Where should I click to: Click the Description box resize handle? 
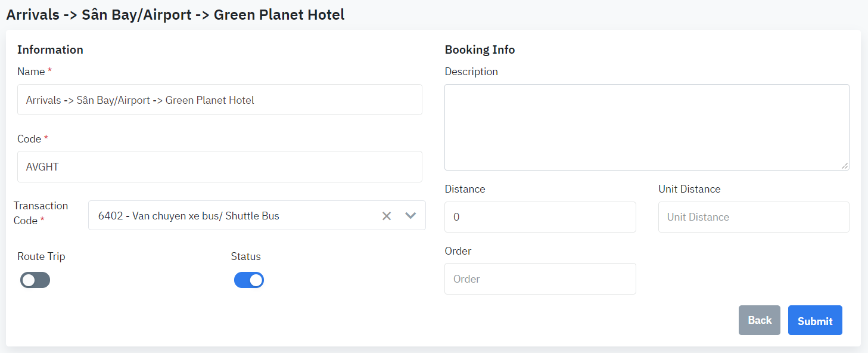(845, 166)
